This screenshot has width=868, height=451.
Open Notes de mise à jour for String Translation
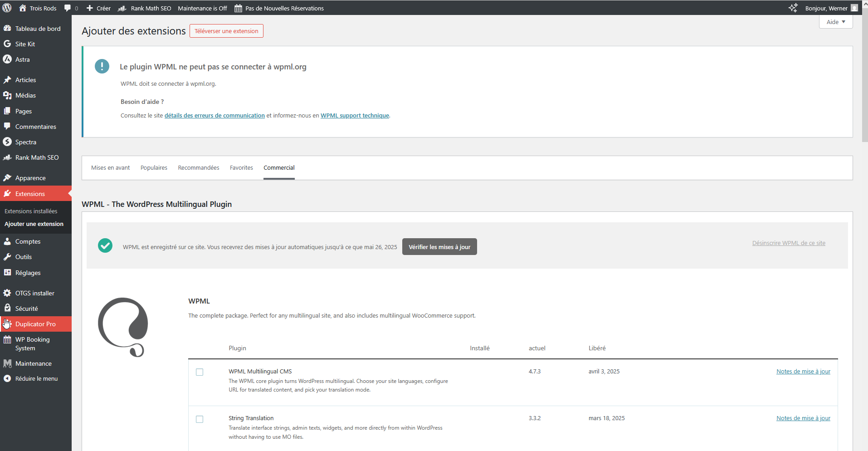click(803, 418)
